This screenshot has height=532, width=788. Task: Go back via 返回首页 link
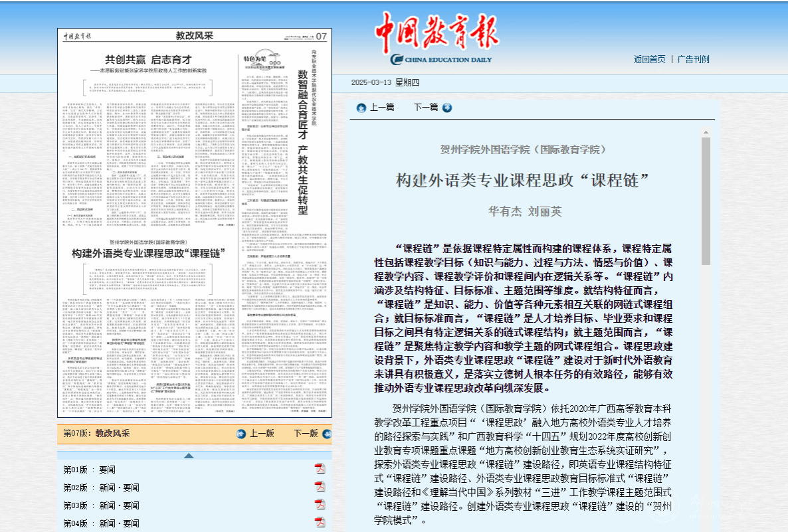click(x=649, y=59)
